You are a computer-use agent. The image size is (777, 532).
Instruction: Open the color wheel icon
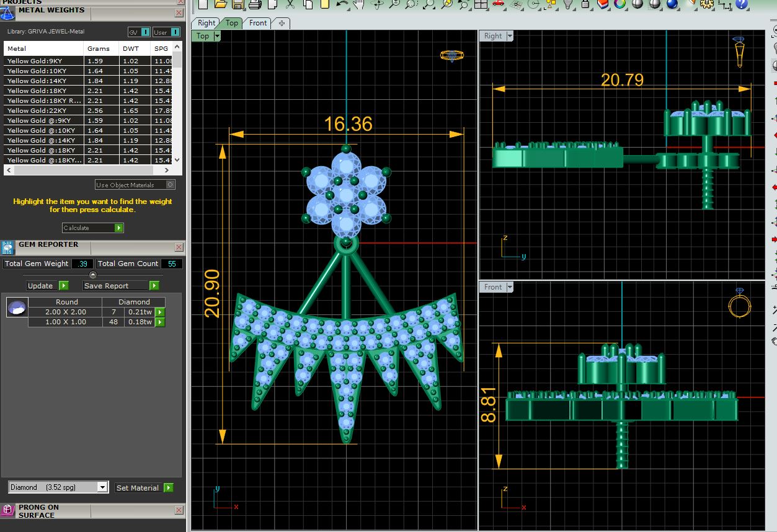coord(619,4)
